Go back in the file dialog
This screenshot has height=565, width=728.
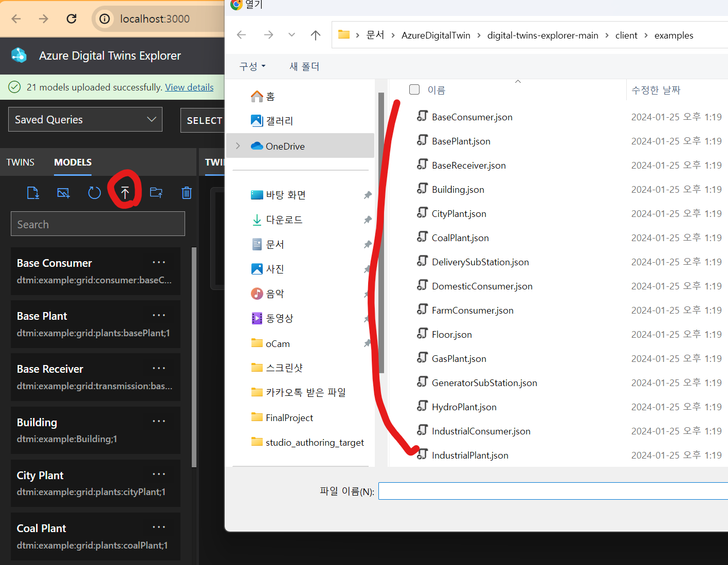pos(242,35)
